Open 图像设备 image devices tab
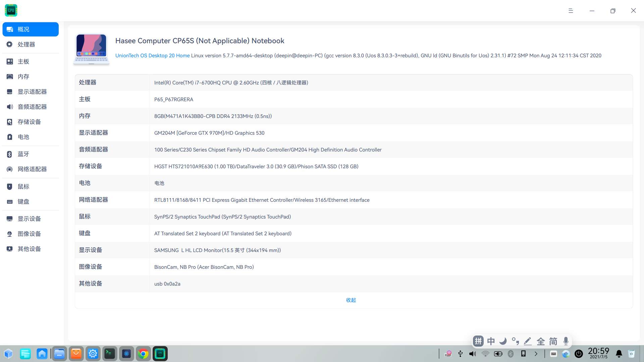Image resolution: width=644 pixels, height=362 pixels. click(29, 234)
